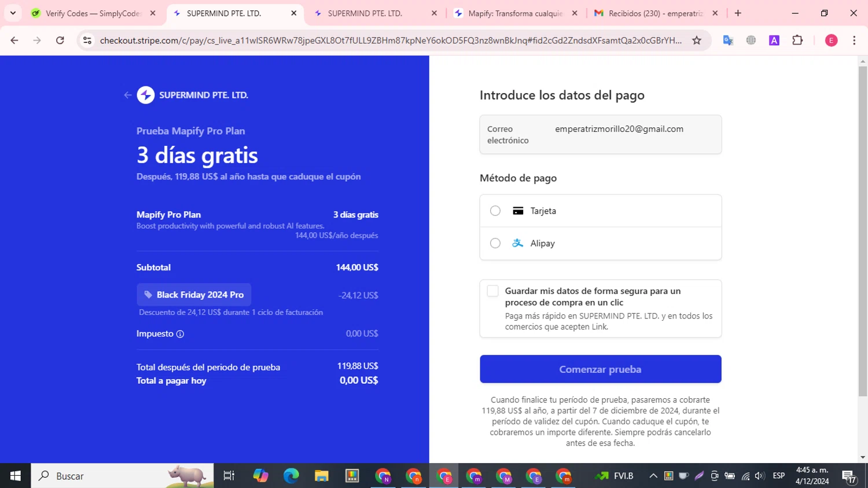Viewport: 868px width, 488px height.
Task: Open the Chrome profile E avatar
Action: 831,41
